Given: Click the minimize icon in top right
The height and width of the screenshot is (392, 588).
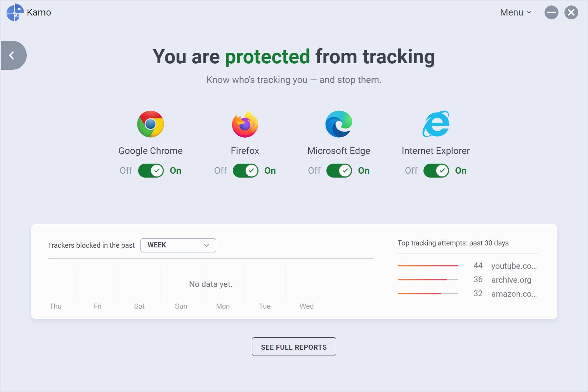Looking at the screenshot, I should (x=552, y=12).
